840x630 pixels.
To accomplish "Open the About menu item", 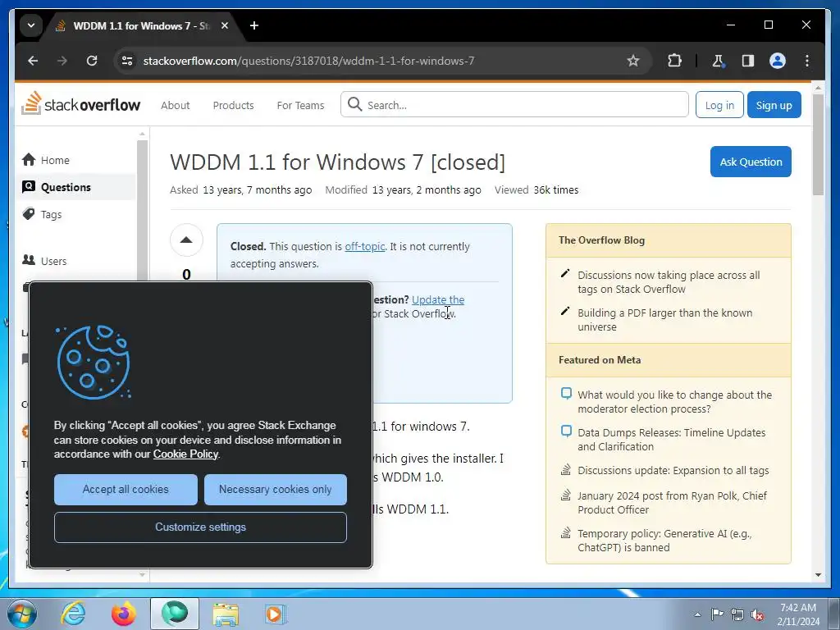I will [x=176, y=105].
